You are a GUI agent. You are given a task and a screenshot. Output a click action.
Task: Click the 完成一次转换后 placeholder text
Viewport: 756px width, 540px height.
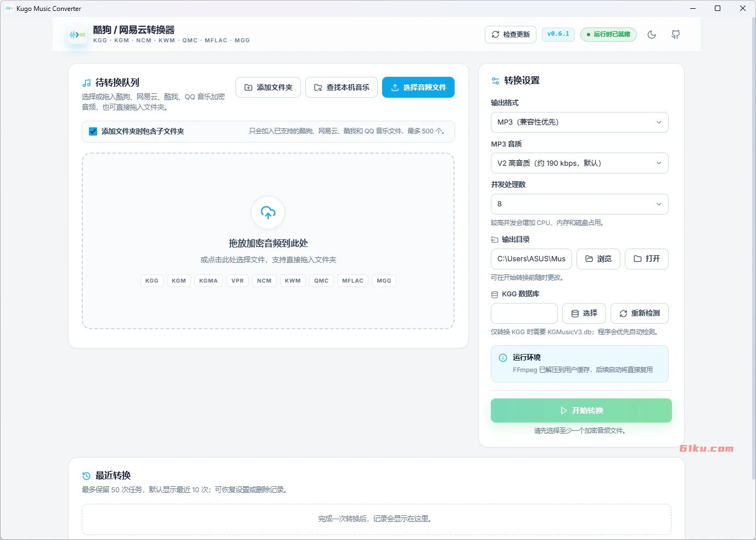375,519
